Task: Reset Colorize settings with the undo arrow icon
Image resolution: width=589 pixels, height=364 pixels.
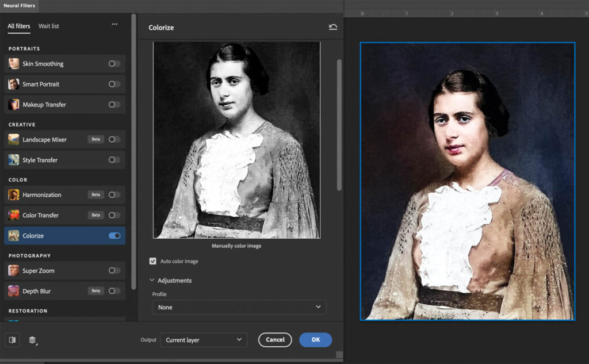Action: [x=333, y=27]
